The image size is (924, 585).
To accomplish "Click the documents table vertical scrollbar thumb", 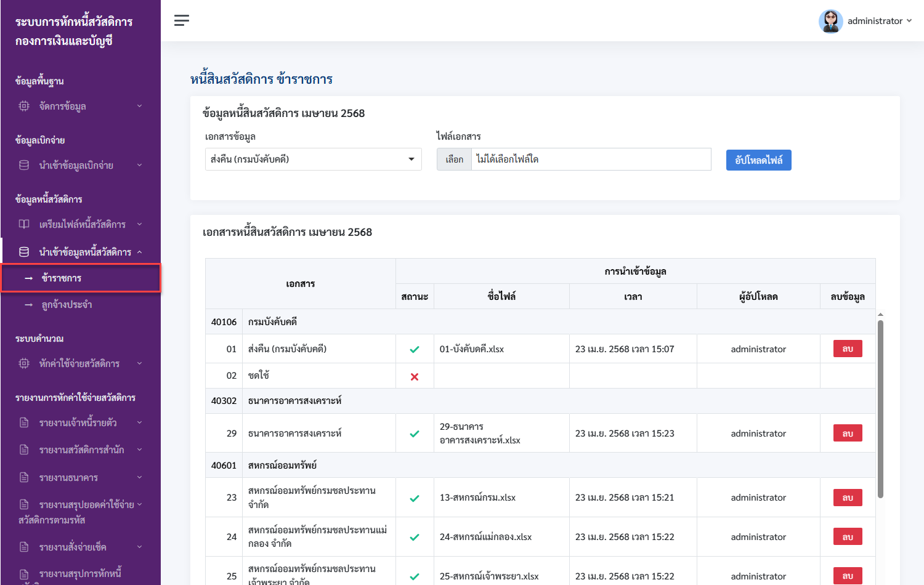I will coord(880,409).
